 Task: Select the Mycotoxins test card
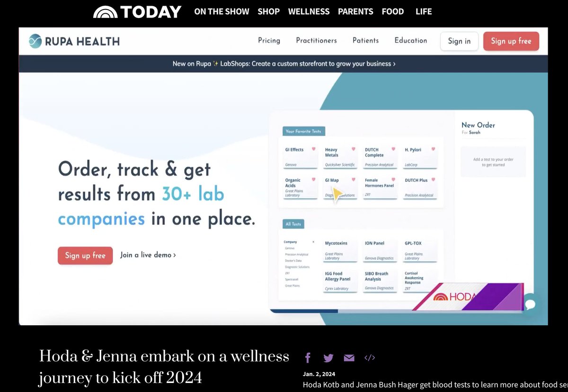pyautogui.click(x=340, y=251)
